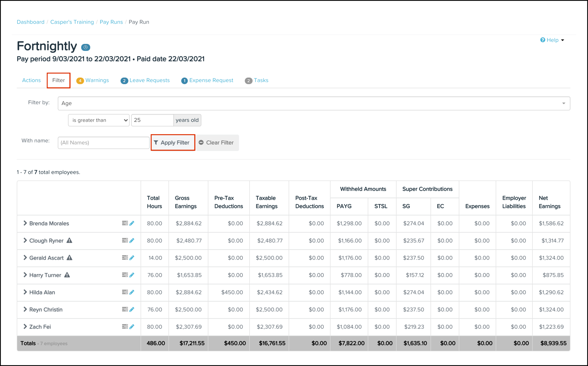Viewport: 588px width, 366px height.
Task: Click pencil edit icon for Brenda Morales
Action: 132,223
